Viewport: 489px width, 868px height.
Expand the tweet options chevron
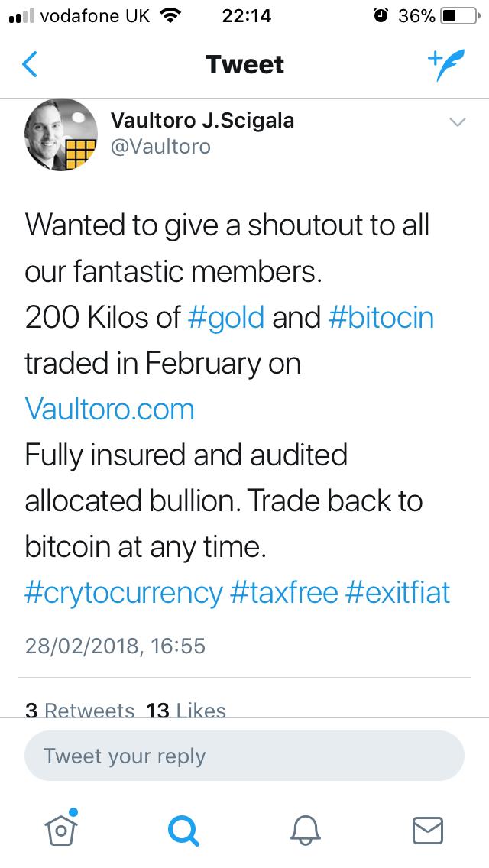[457, 122]
